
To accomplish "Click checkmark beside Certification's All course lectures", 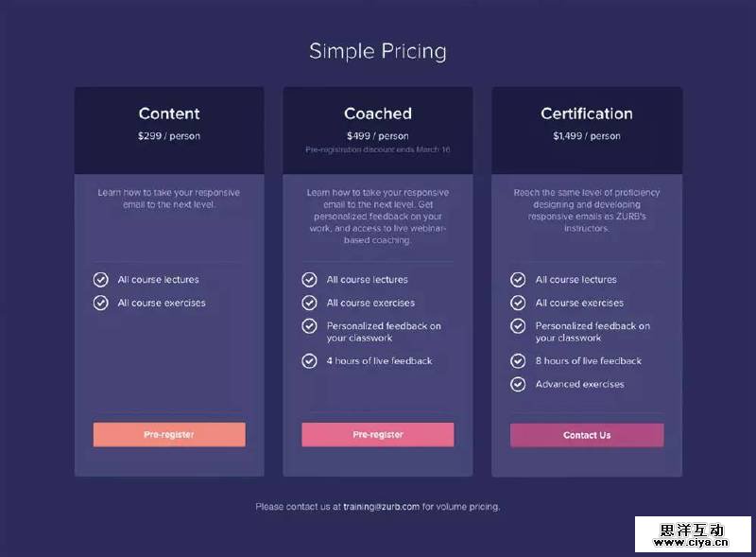I will point(518,280).
